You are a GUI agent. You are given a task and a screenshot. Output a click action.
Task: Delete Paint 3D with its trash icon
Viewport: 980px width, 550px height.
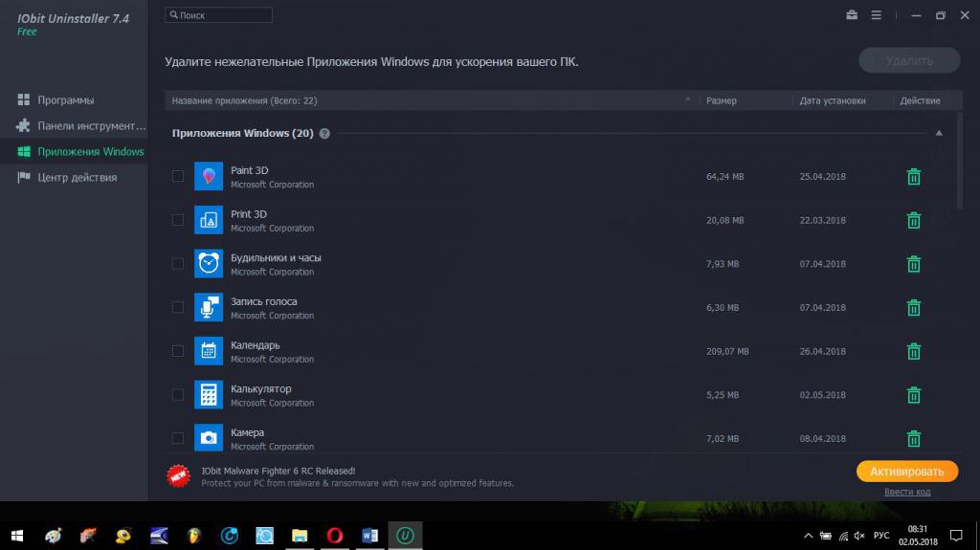click(913, 177)
